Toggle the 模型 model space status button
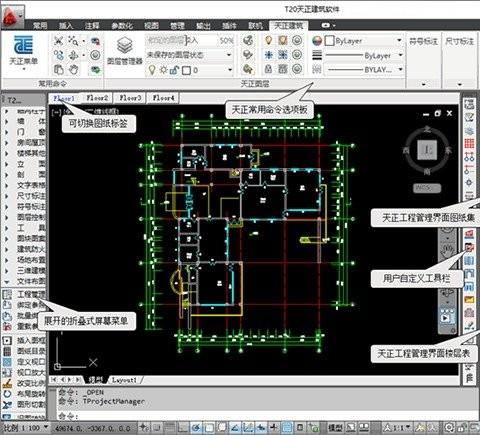The height and width of the screenshot is (435, 480). pos(335,427)
